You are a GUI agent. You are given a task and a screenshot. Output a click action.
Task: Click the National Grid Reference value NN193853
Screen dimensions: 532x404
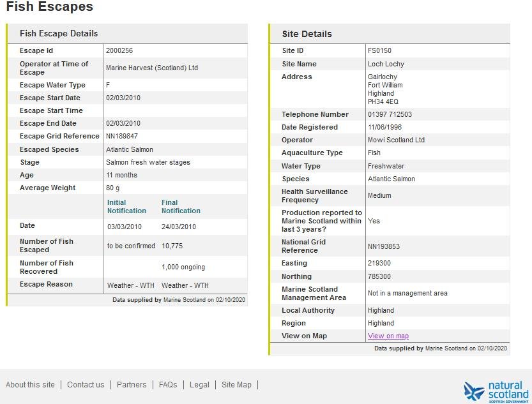coord(384,246)
